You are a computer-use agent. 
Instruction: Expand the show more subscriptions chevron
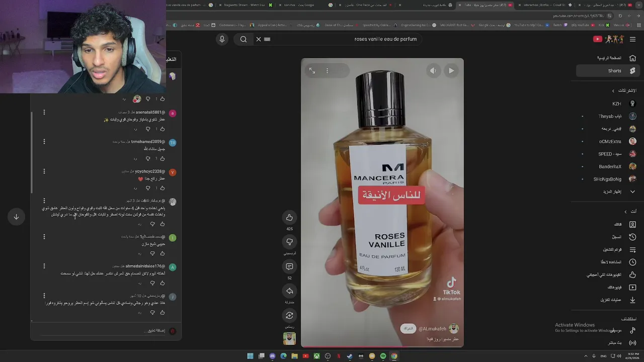pos(632,192)
